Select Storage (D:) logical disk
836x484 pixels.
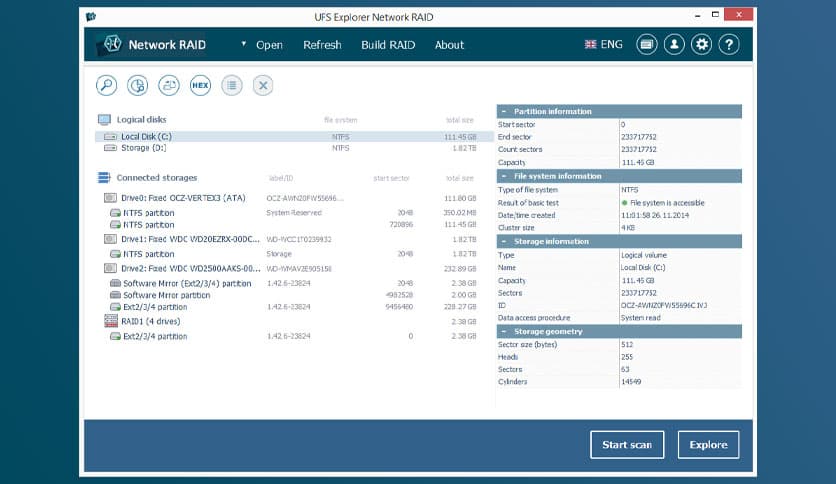point(143,148)
